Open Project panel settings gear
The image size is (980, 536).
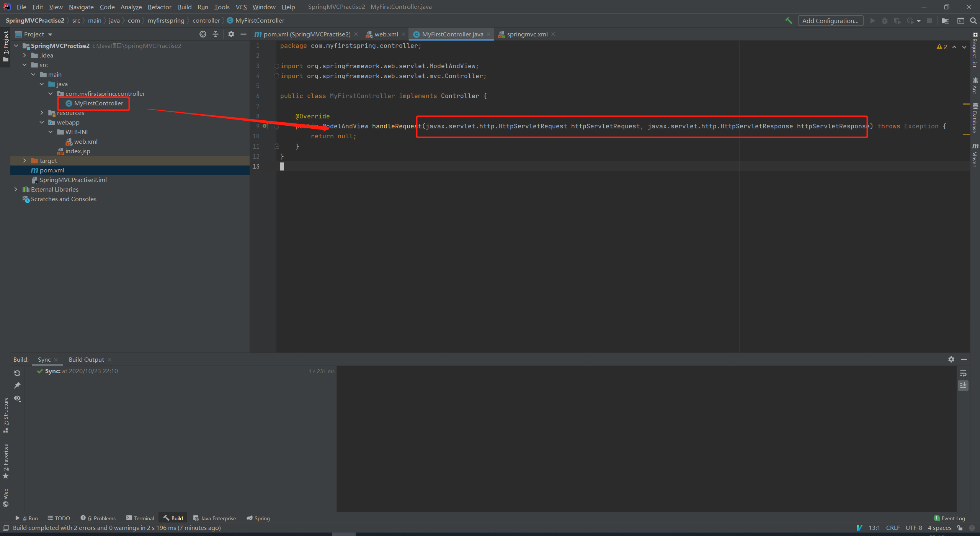231,34
